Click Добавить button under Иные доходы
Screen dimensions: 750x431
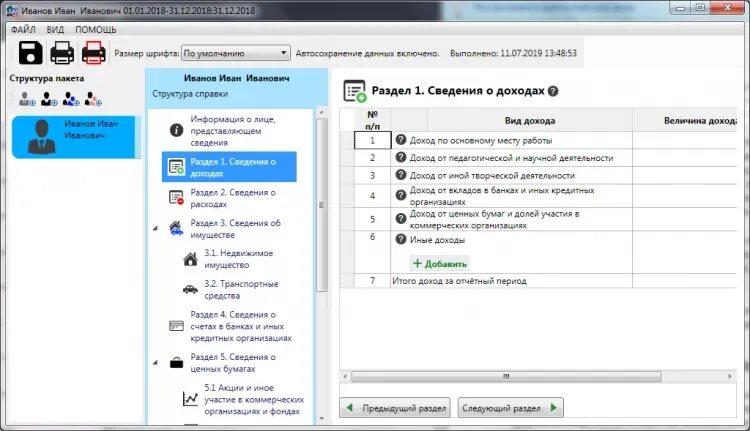[440, 264]
